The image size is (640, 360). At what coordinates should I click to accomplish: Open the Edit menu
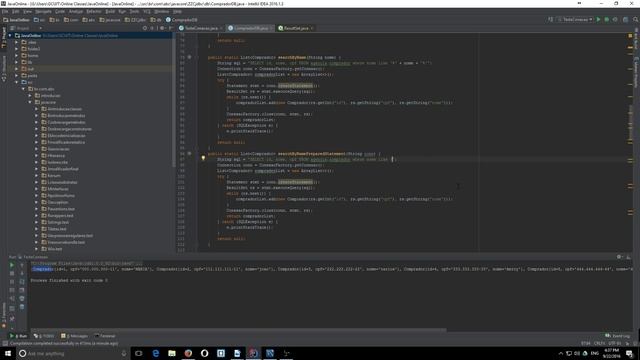pyautogui.click(x=16, y=11)
